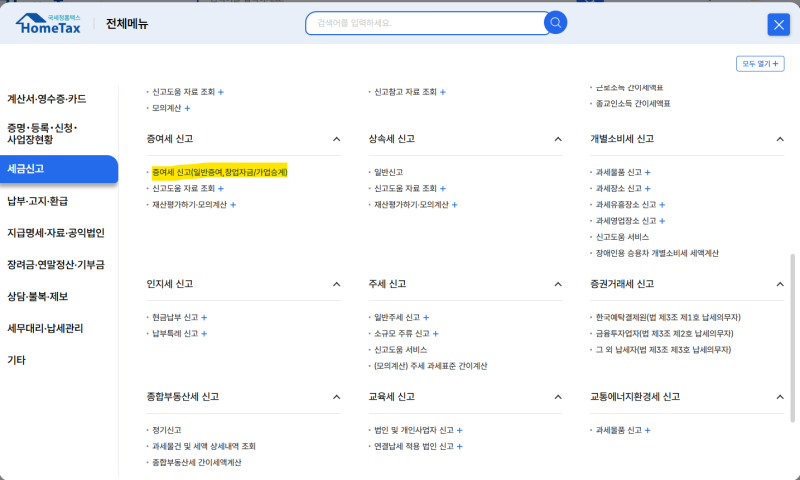Select 세금신고 in the sidebar
Viewport: 800px width, 480px height.
[59, 169]
